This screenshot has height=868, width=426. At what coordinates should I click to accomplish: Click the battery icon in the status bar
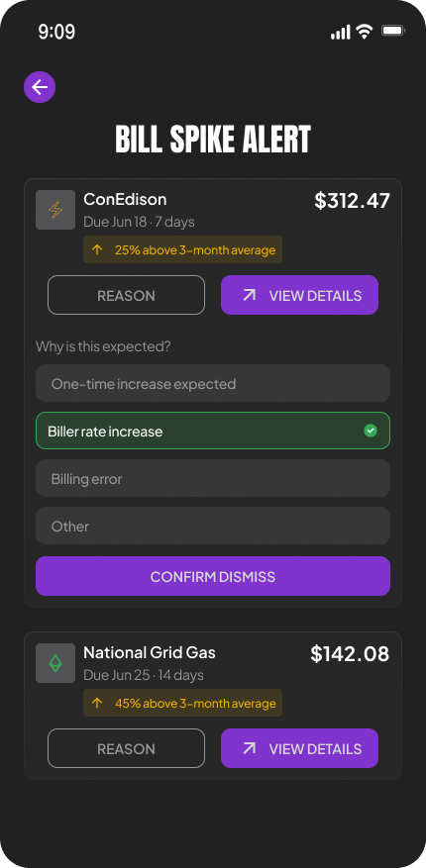click(x=393, y=31)
